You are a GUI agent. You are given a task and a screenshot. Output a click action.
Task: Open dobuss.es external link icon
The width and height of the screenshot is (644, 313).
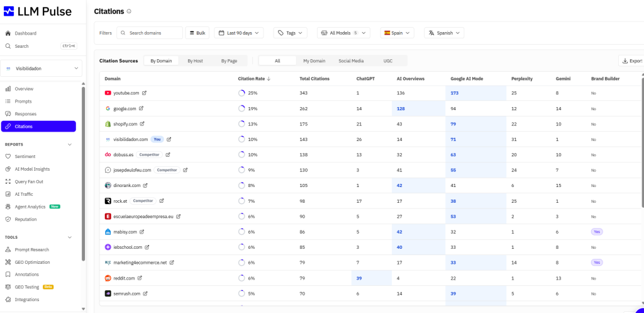pos(167,155)
